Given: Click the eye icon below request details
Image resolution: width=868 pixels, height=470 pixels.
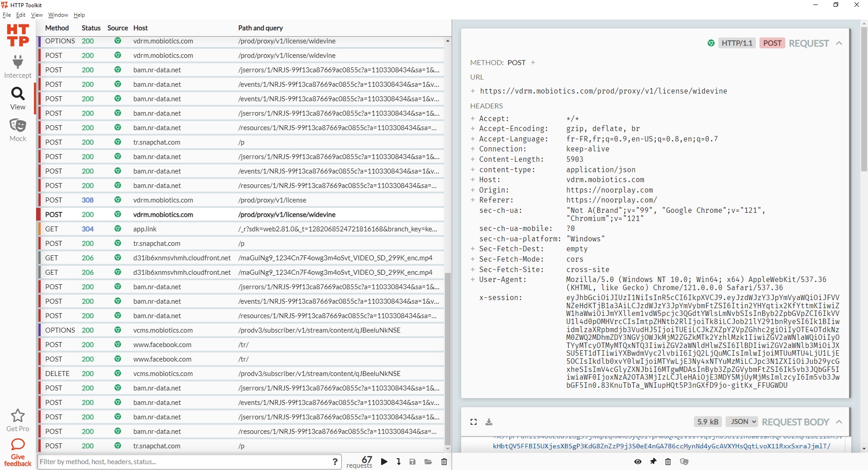Looking at the screenshot, I should tap(638, 461).
